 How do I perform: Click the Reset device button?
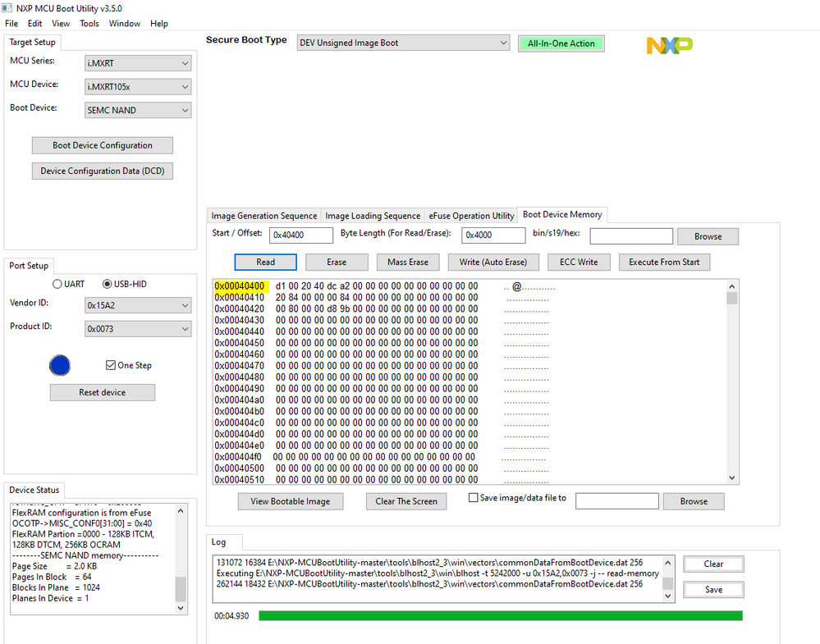[103, 393]
